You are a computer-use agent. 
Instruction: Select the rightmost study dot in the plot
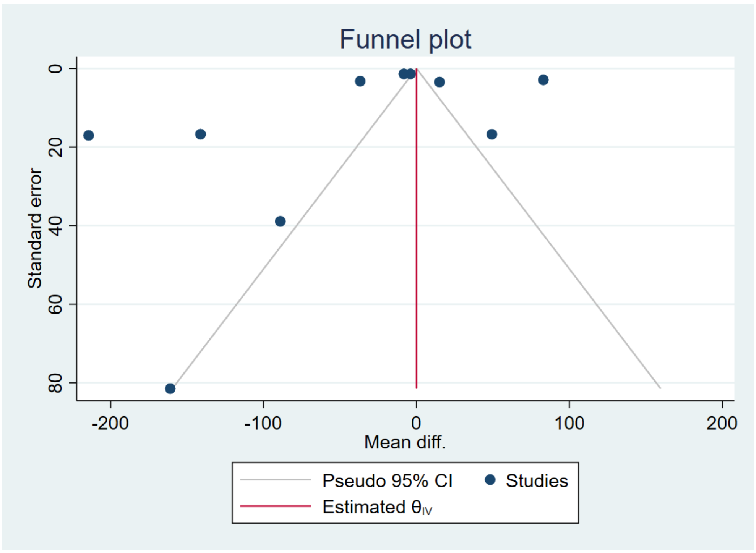tap(543, 80)
